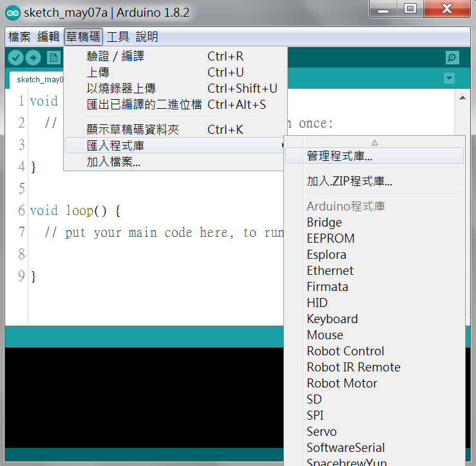Include the Ethernet library
This screenshot has height=466, width=476.
pyautogui.click(x=375, y=270)
